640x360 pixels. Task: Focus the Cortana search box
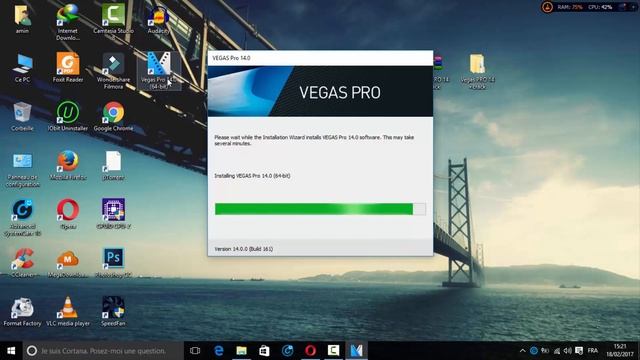[103, 351]
